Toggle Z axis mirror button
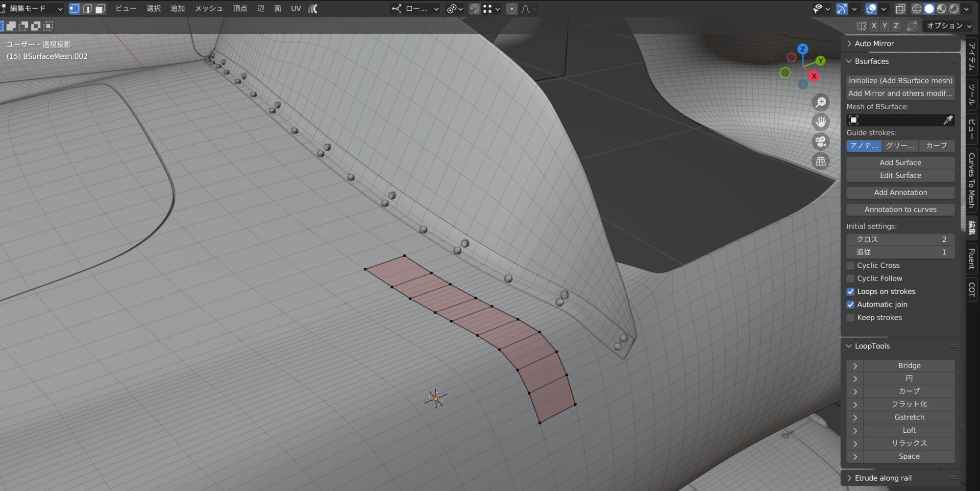 tap(896, 26)
